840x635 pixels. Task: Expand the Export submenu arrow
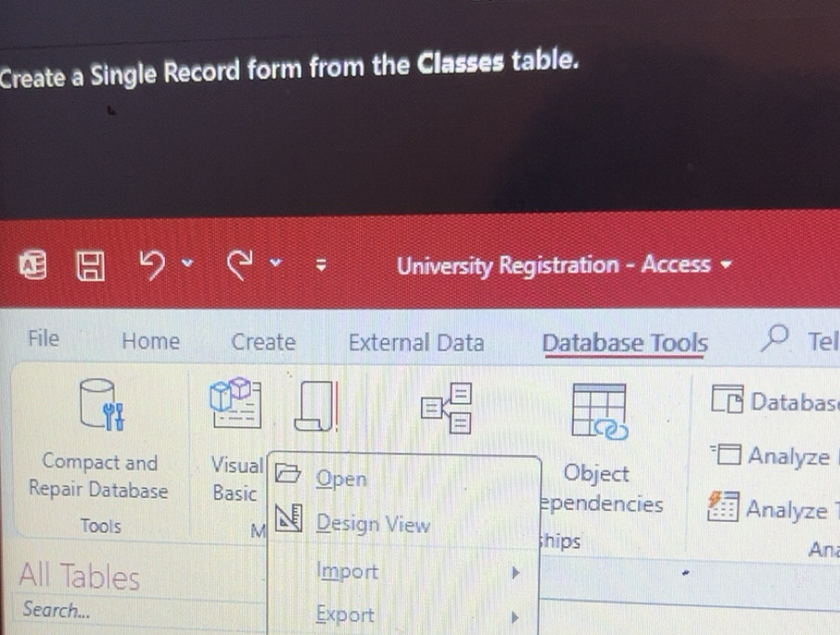click(x=516, y=615)
